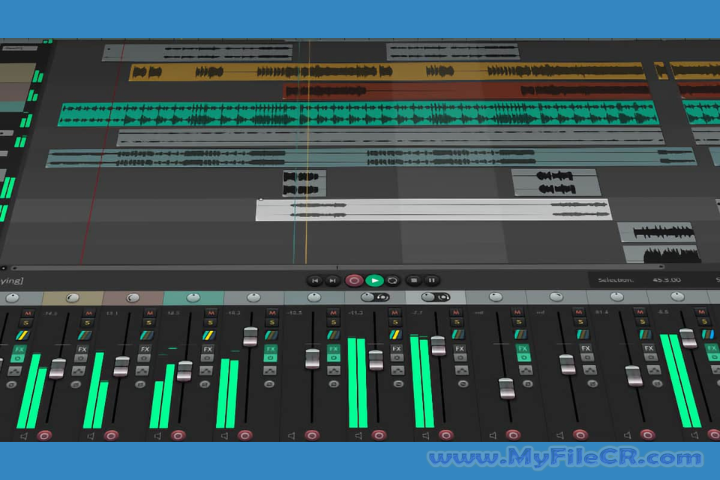Click envelope button on the -10.5 strip

334,370
